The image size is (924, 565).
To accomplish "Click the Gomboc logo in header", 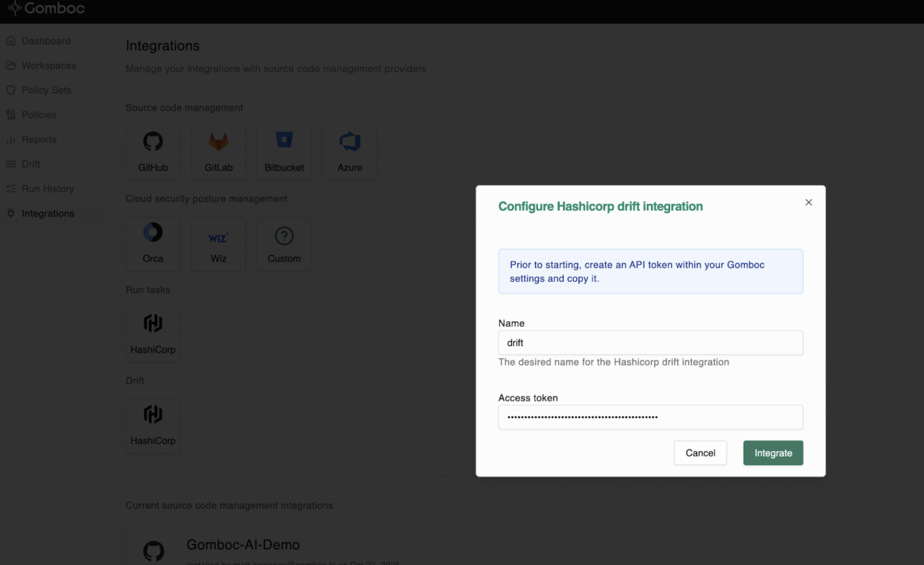I will [46, 8].
